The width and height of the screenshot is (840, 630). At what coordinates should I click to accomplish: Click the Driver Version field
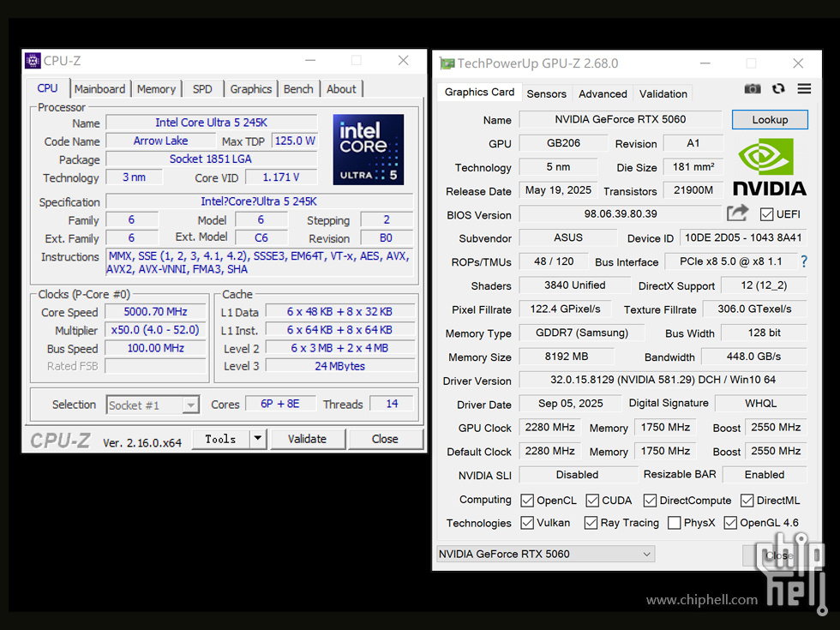coord(663,380)
